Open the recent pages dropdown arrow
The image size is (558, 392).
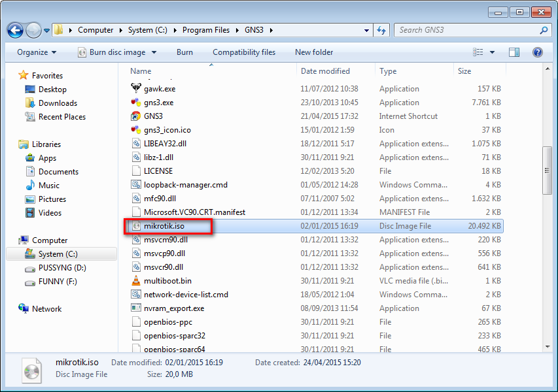point(46,31)
